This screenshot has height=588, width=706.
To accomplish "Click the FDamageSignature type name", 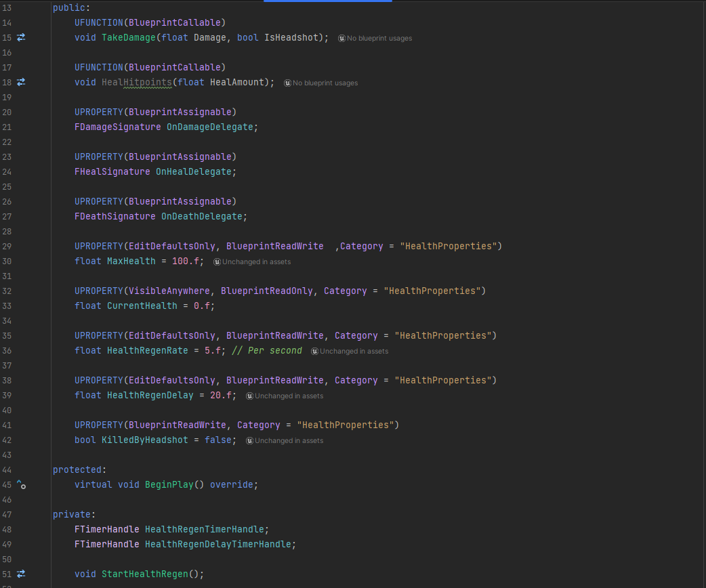I will tap(117, 127).
